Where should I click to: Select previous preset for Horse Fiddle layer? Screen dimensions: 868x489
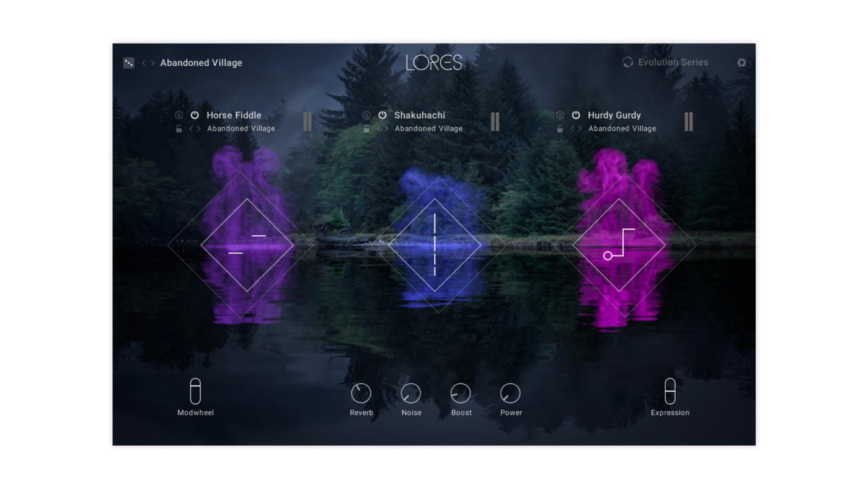point(191,129)
